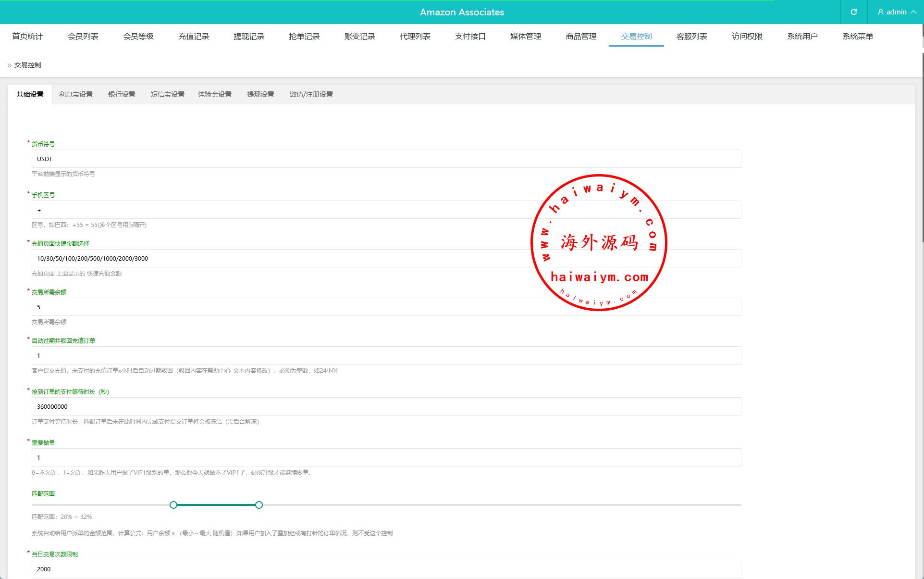Open the 提现设置 tab
The height and width of the screenshot is (579, 924).
tap(260, 94)
